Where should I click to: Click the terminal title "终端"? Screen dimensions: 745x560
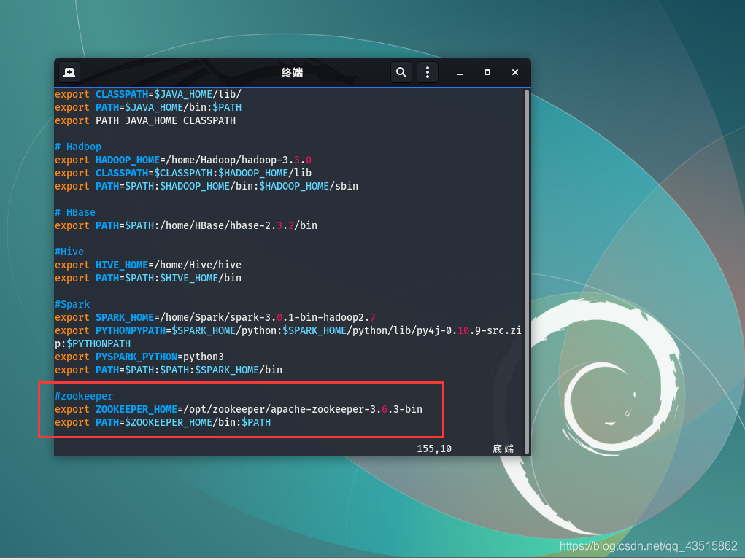click(292, 73)
